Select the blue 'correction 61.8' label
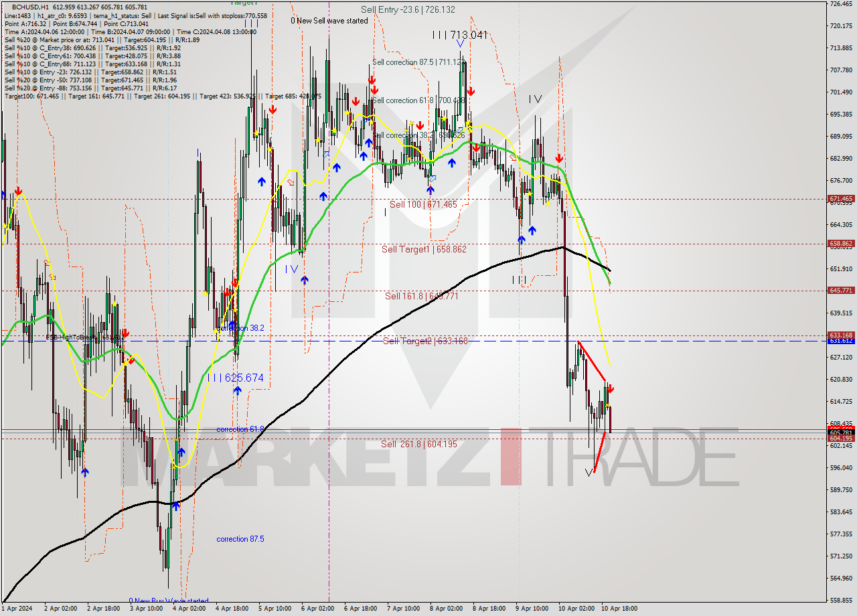Screen dimensions: 857x616 [240, 429]
